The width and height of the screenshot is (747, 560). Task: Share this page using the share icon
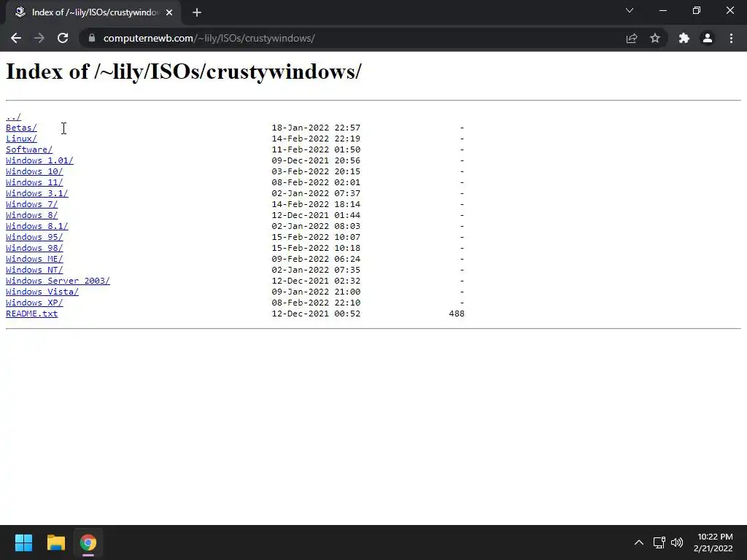point(632,38)
